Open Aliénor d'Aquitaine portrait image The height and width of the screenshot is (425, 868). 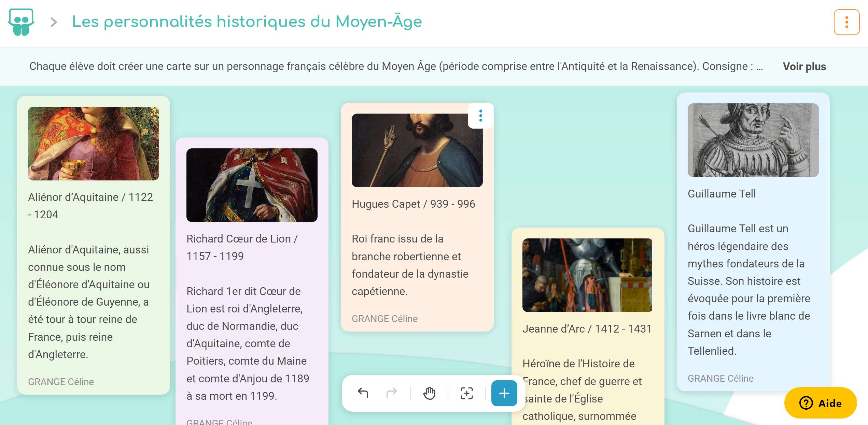[94, 144]
